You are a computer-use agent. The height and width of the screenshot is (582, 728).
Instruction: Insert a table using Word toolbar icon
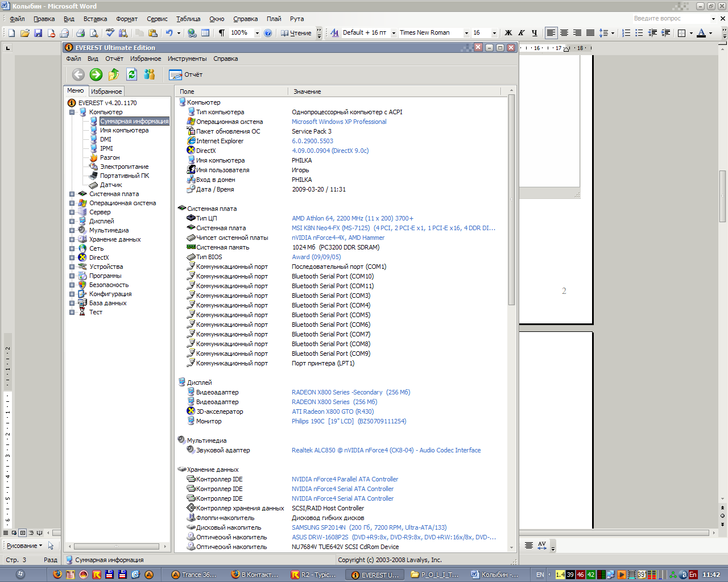(x=205, y=33)
